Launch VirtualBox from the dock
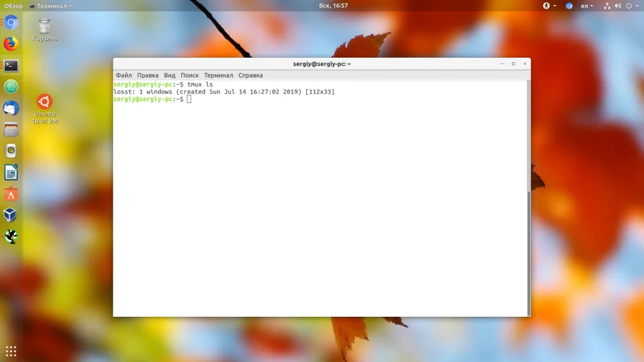 (x=11, y=215)
